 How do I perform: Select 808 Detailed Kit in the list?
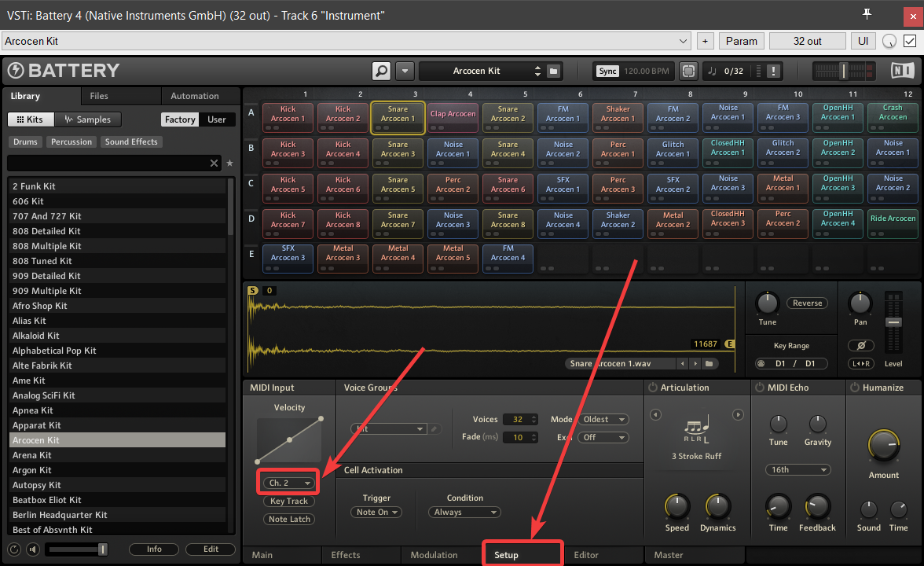click(x=117, y=231)
